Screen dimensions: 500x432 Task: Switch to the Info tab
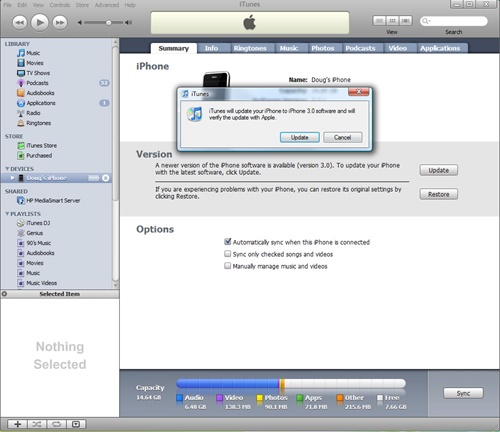coord(212,48)
